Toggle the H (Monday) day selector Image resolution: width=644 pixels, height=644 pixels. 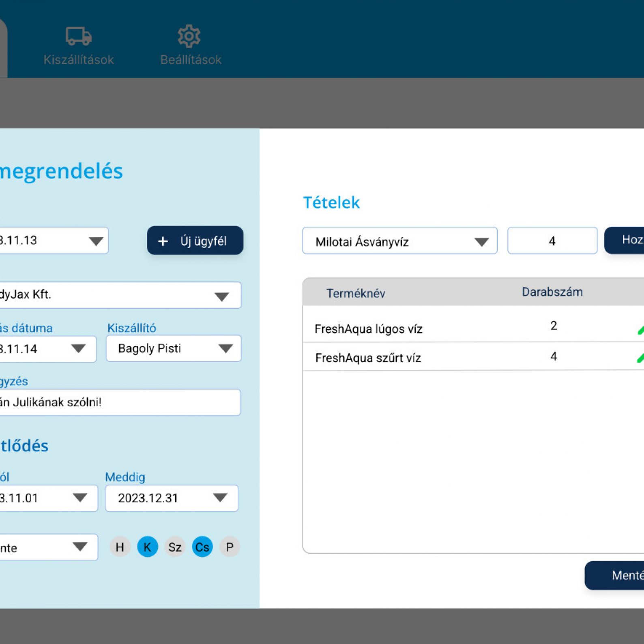coord(120,547)
